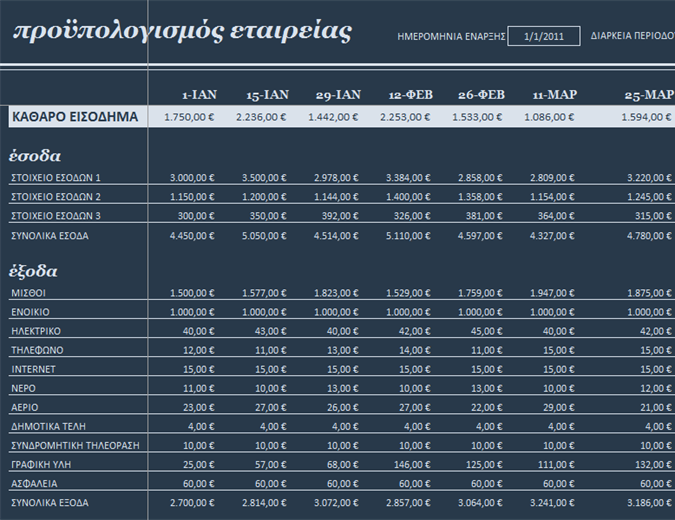Click net income cell 2.253,00 €
This screenshot has height=520, width=675.
pos(405,117)
